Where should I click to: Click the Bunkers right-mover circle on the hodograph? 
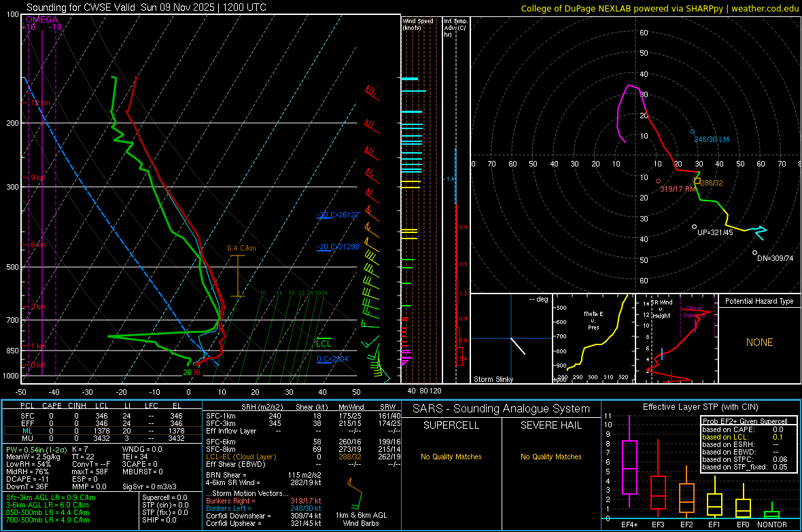[659, 181]
